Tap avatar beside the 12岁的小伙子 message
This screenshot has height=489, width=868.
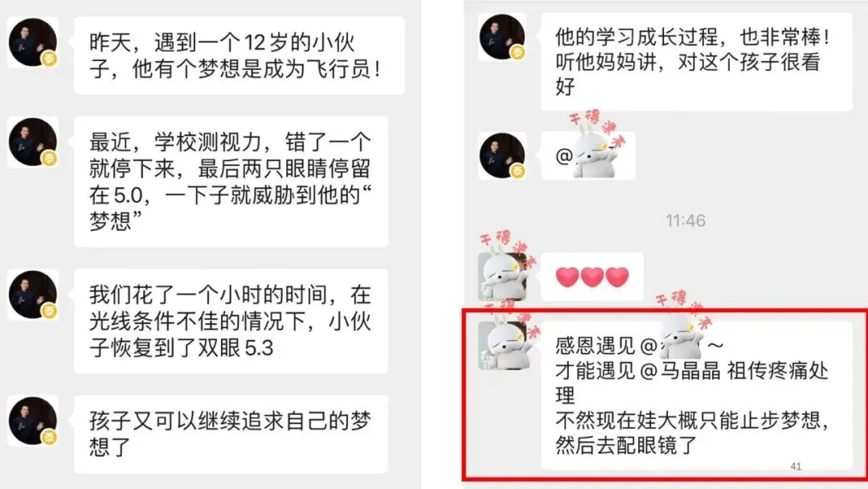33,43
